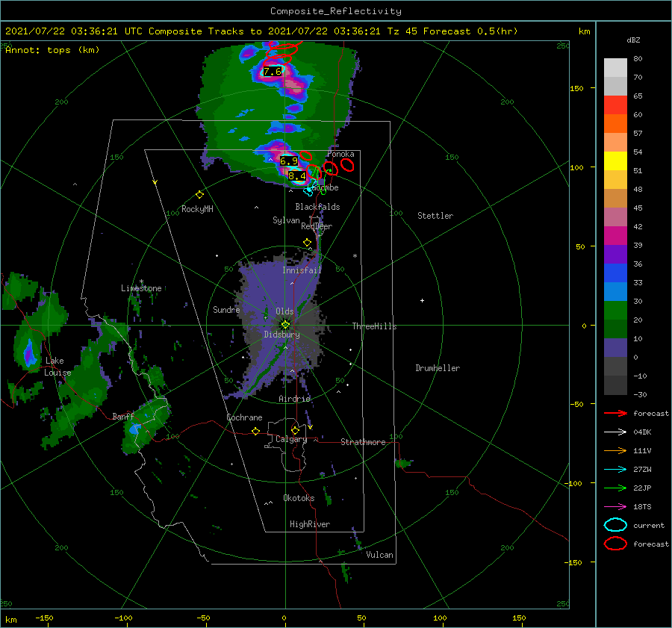Click the HighRiver label

(x=310, y=524)
